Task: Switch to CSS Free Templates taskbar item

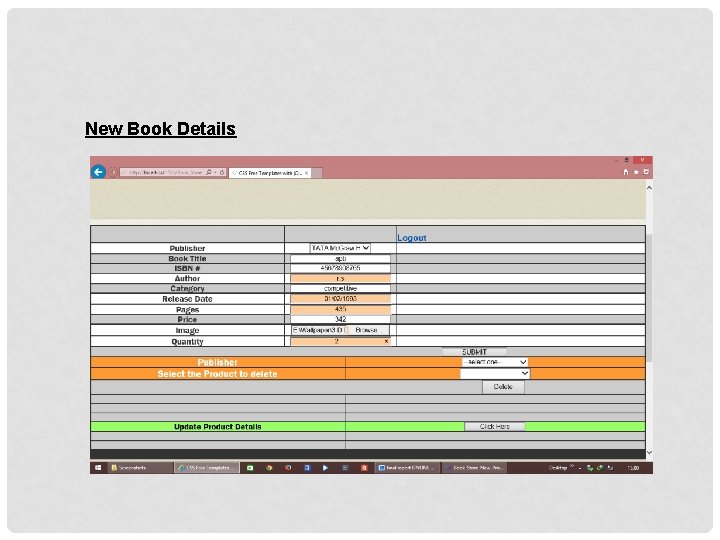Action: (x=207, y=468)
